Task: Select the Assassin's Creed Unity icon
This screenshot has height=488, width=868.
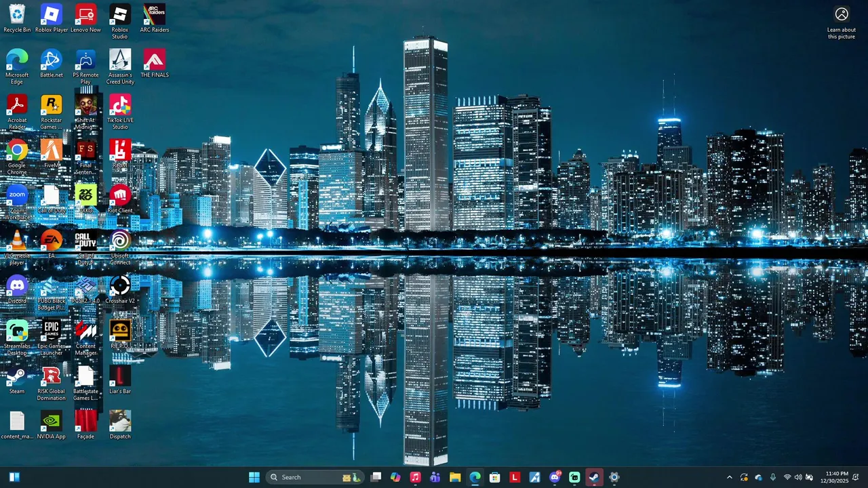Action: pyautogui.click(x=120, y=66)
